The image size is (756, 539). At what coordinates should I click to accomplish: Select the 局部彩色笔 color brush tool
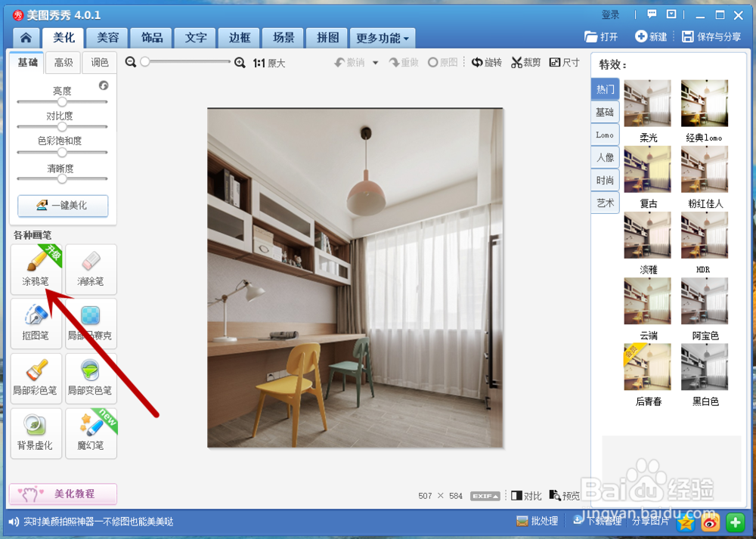point(36,379)
